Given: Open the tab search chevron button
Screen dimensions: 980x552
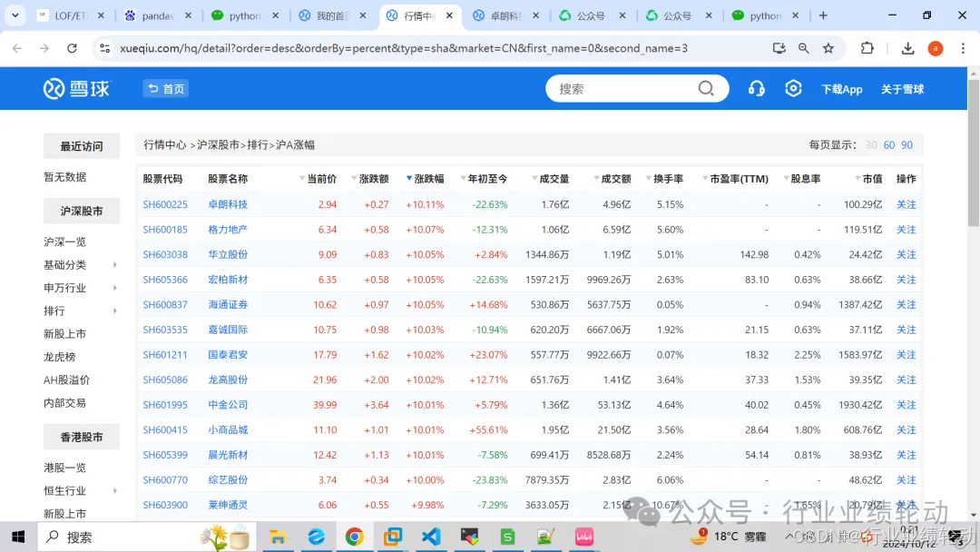Looking at the screenshot, I should click(15, 15).
